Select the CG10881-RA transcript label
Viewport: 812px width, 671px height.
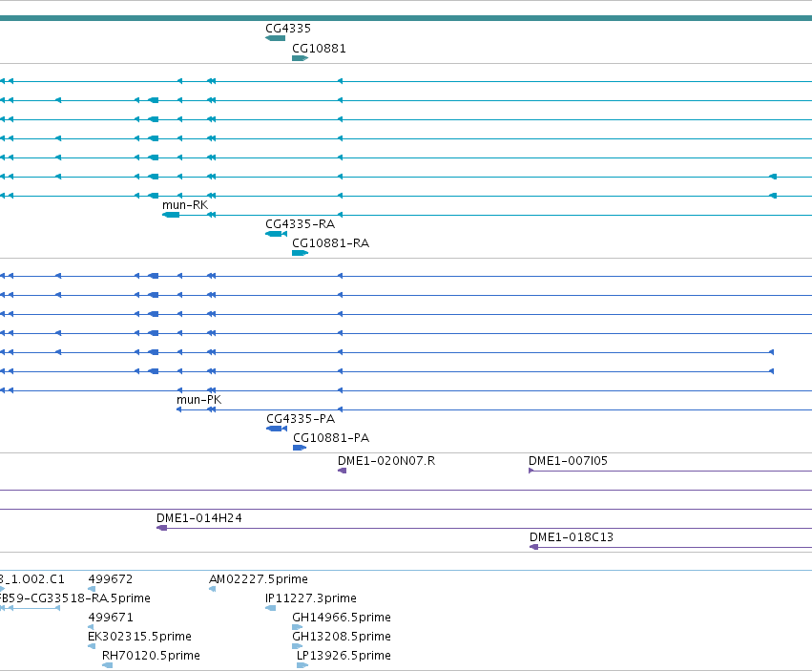(330, 243)
